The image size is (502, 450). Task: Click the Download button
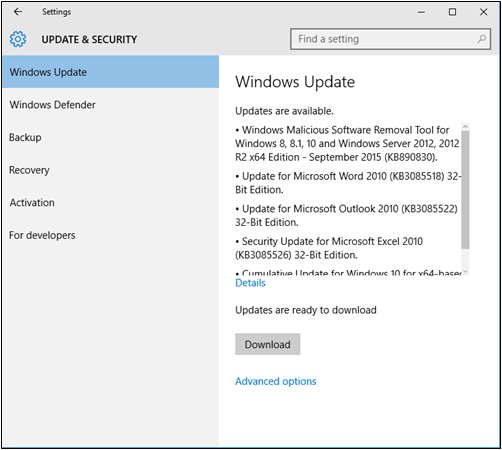[x=268, y=344]
